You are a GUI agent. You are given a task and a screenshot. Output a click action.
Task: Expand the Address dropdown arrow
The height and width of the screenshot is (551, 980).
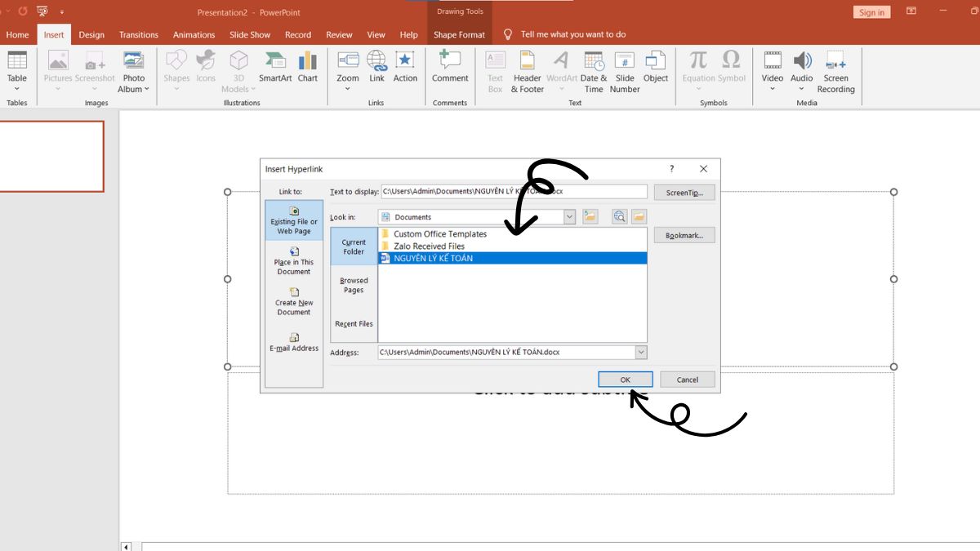coord(641,353)
